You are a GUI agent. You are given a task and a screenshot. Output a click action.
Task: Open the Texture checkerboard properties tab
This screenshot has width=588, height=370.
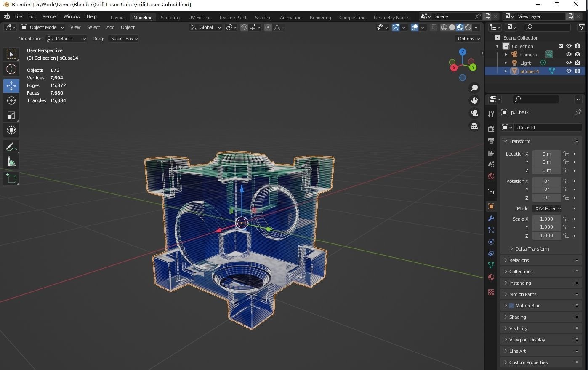pos(491,292)
